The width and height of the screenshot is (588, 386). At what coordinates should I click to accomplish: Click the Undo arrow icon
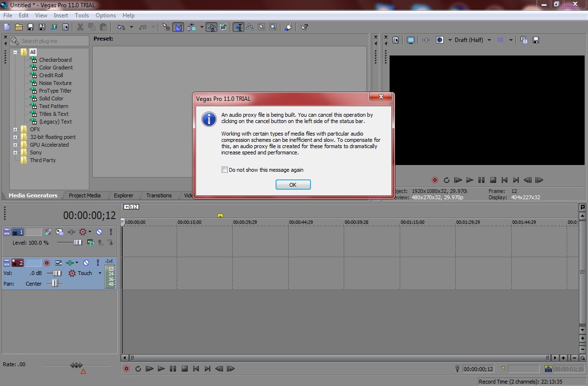pos(121,27)
